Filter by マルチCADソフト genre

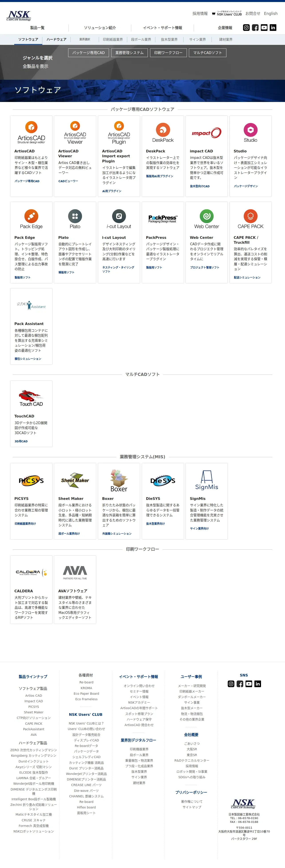(x=208, y=53)
